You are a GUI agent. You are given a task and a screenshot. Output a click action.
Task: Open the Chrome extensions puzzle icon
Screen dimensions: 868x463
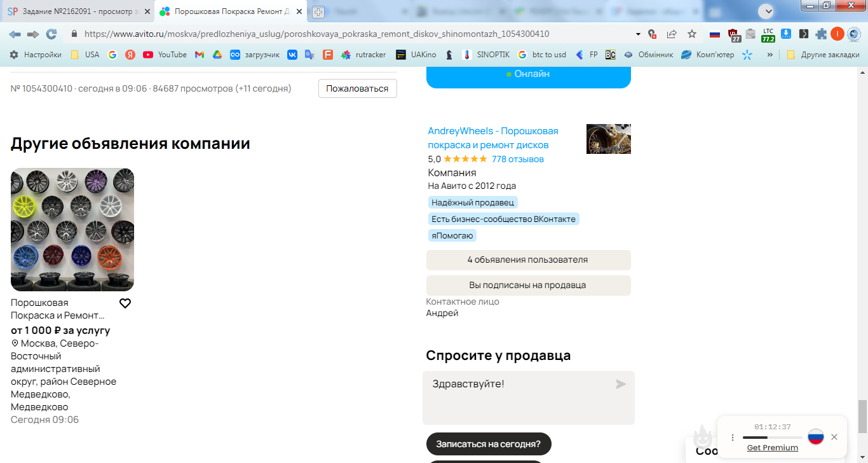click(x=822, y=34)
